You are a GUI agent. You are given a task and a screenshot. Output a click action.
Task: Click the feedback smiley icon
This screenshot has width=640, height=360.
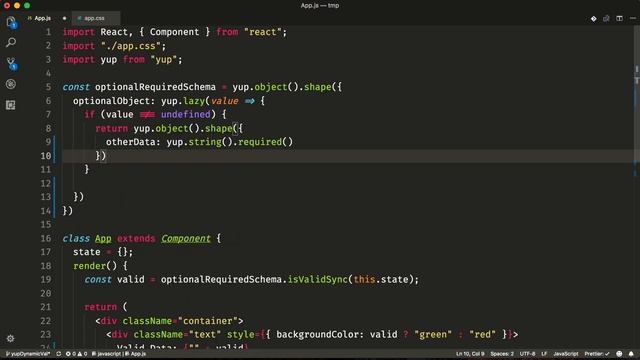point(619,354)
